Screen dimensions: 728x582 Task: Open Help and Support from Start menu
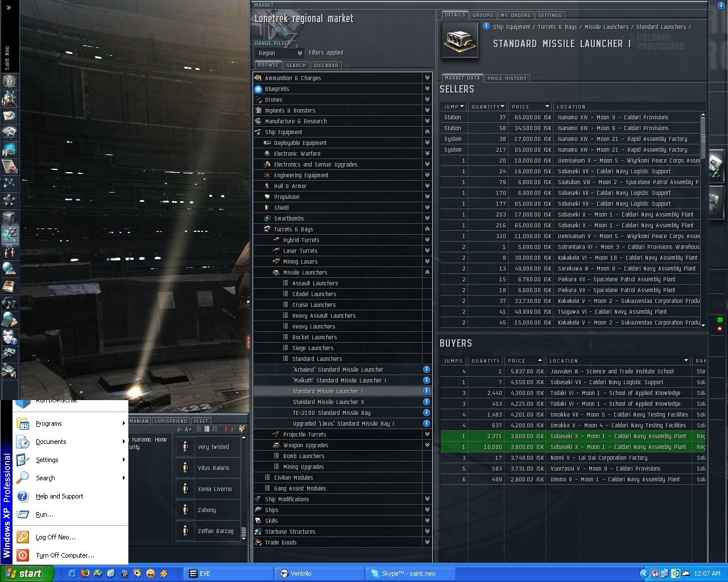pos(71,496)
